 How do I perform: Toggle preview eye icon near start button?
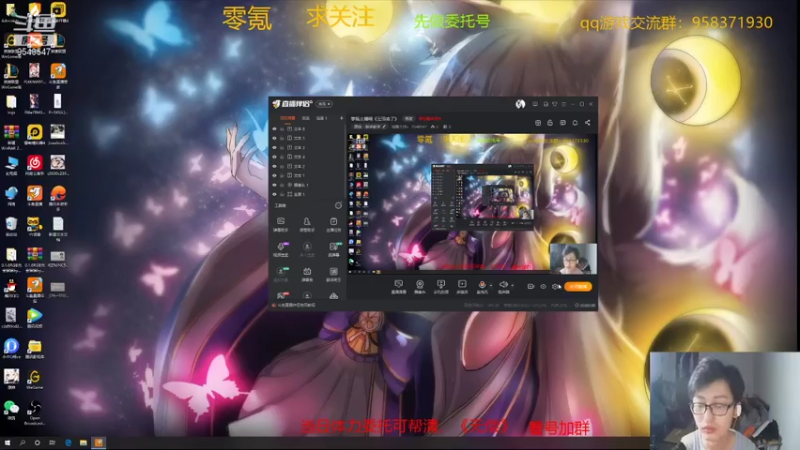(x=543, y=287)
